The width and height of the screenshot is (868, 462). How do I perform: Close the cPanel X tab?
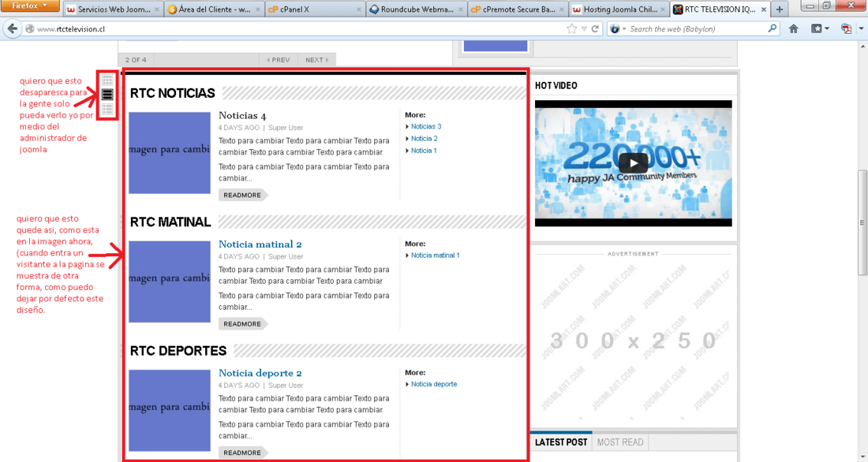[359, 9]
